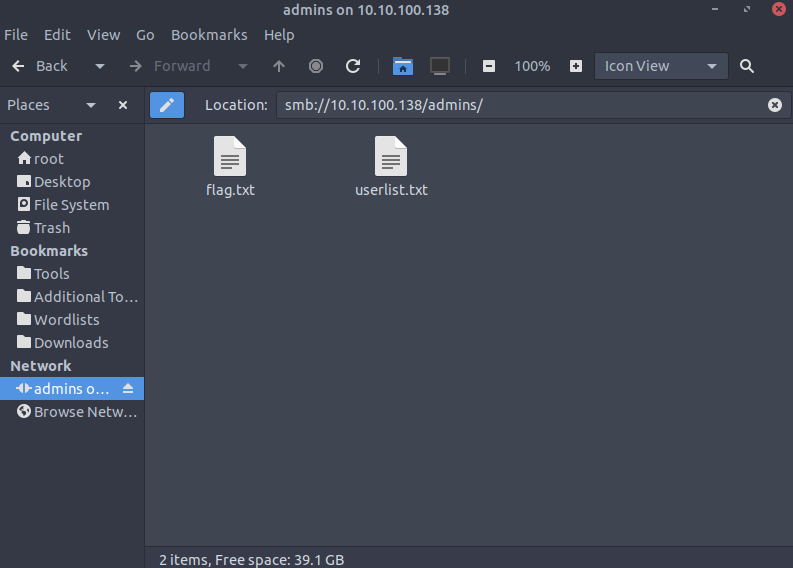The width and height of the screenshot is (793, 568).
Task: Open the Icon View dropdown
Action: 660,66
